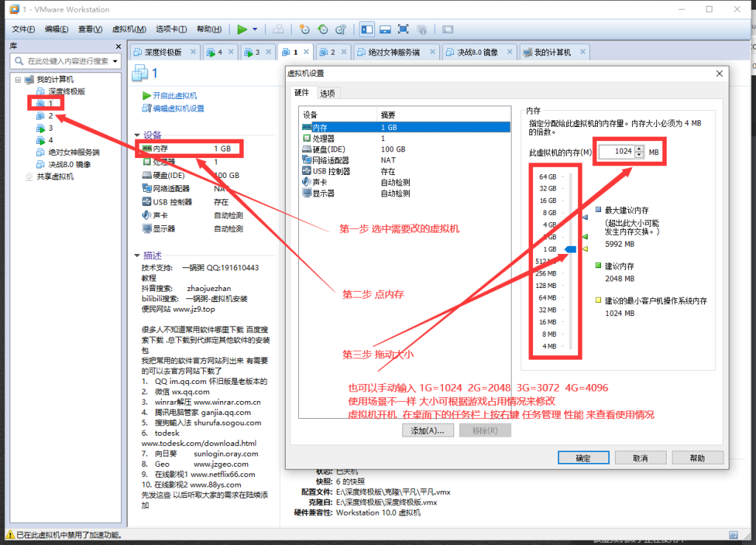756x545 pixels.
Task: Click the console view icon in toolbar
Action: 448,30
